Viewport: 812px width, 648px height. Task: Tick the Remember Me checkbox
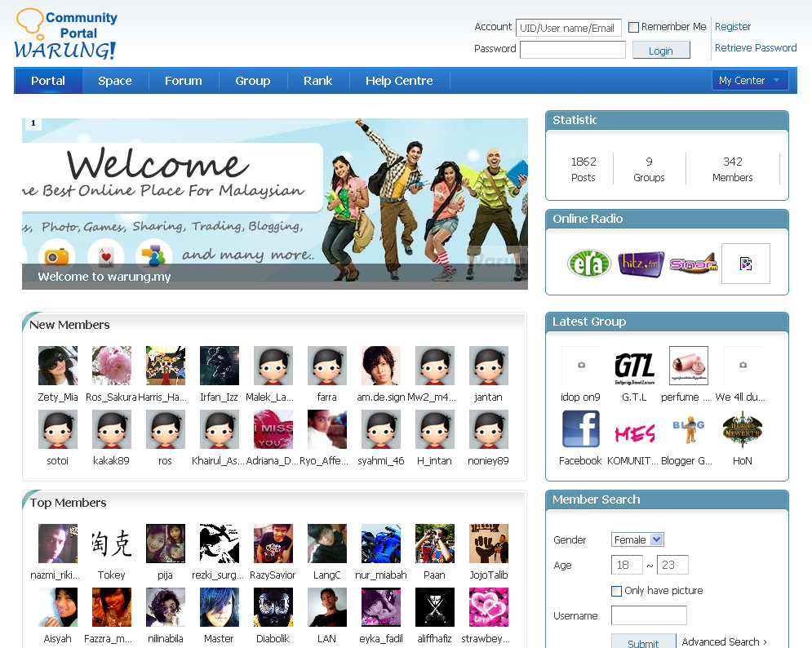(x=633, y=27)
